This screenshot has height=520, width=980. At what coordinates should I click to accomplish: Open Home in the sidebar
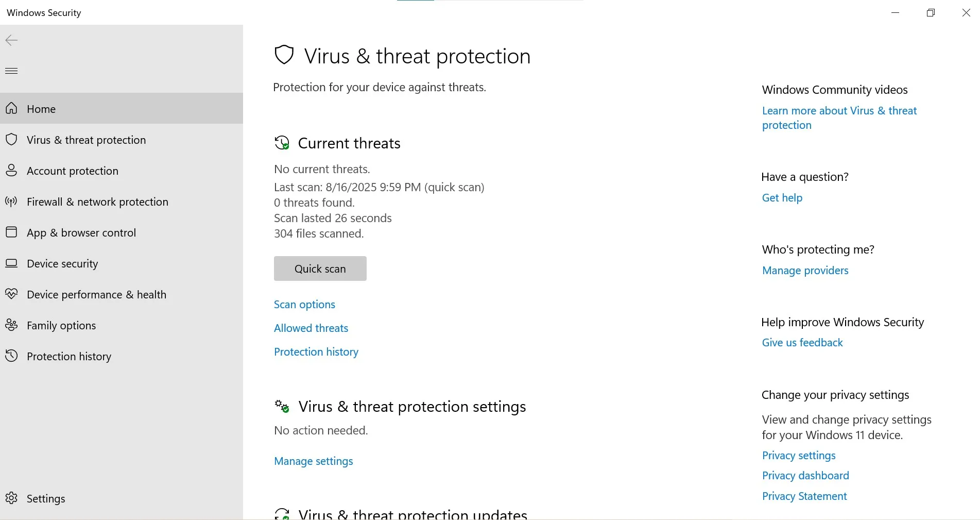[41, 109]
